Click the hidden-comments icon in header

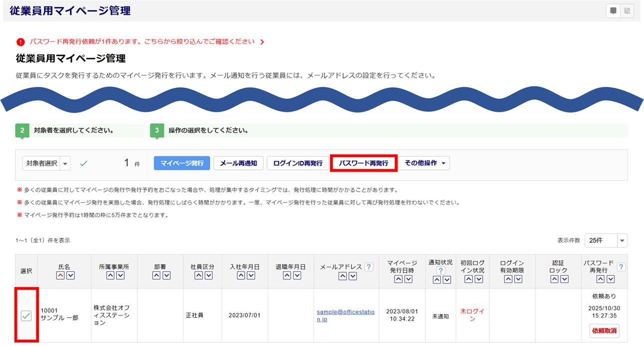point(627,11)
